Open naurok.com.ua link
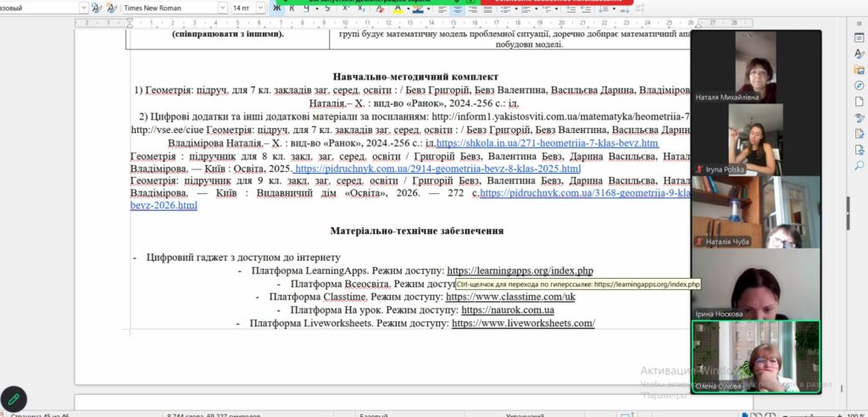 (508, 310)
